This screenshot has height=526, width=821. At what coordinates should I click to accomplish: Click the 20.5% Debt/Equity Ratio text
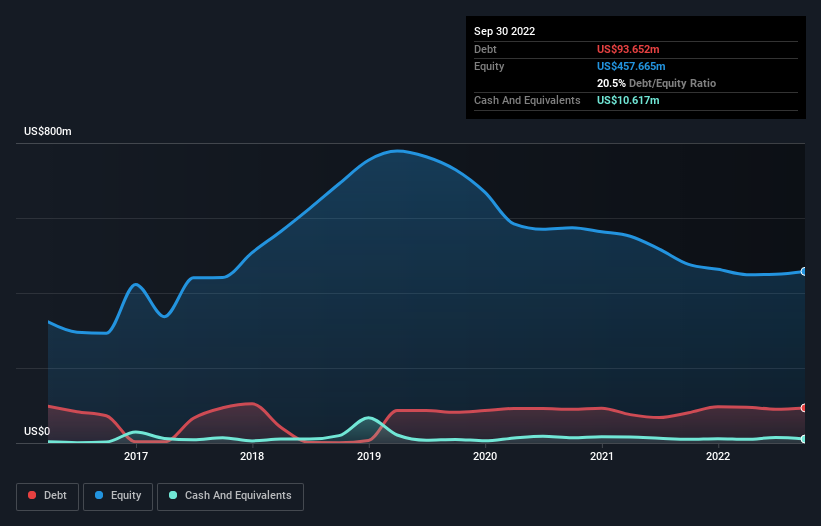click(656, 83)
